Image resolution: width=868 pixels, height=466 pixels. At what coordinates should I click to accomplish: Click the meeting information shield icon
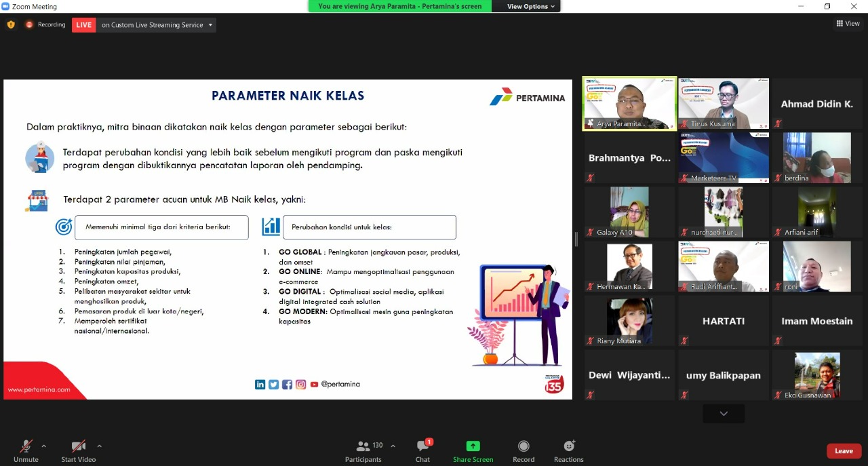[11, 24]
